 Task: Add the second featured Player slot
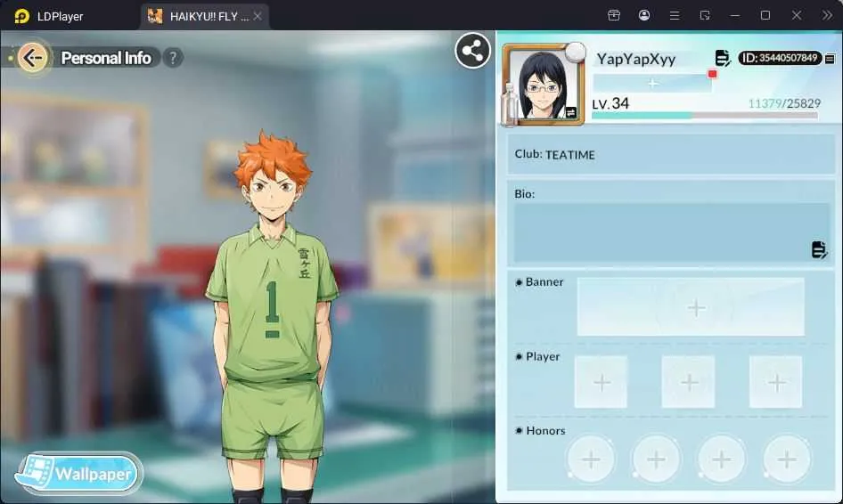click(x=688, y=382)
